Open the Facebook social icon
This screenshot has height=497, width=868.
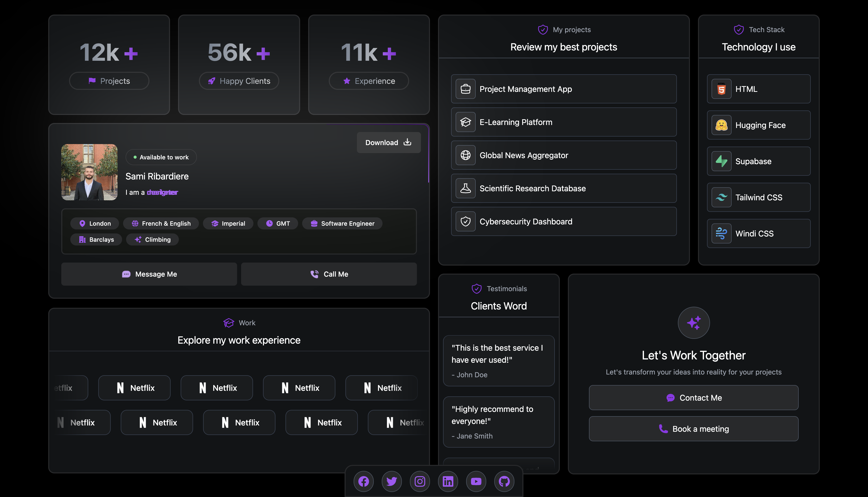coord(363,481)
